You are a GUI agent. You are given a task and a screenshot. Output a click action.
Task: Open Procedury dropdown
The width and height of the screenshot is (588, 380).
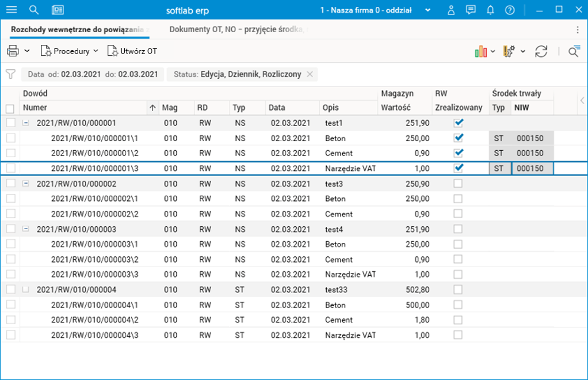(70, 51)
